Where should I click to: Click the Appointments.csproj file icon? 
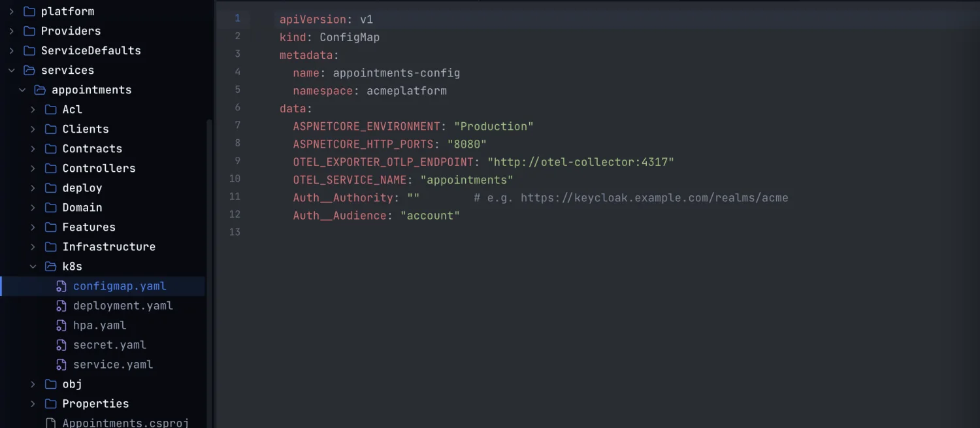click(50, 423)
